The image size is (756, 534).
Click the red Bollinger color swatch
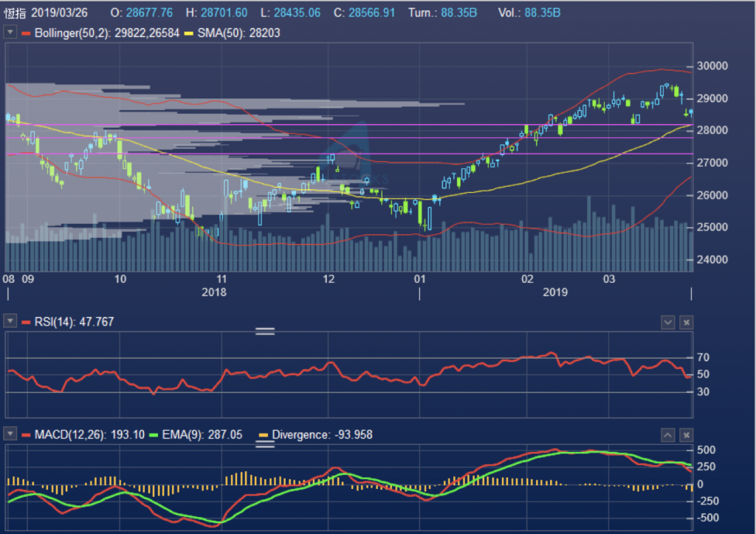pyautogui.click(x=26, y=33)
